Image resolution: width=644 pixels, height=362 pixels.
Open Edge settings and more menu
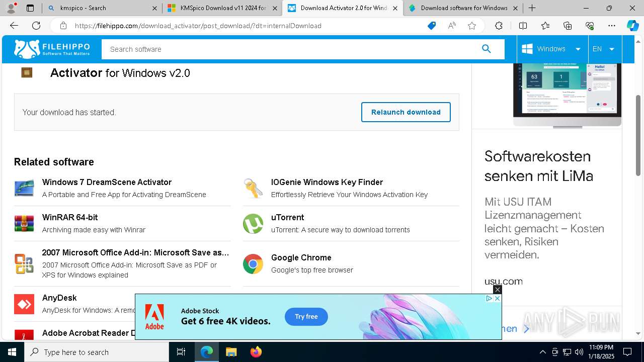[612, 26]
